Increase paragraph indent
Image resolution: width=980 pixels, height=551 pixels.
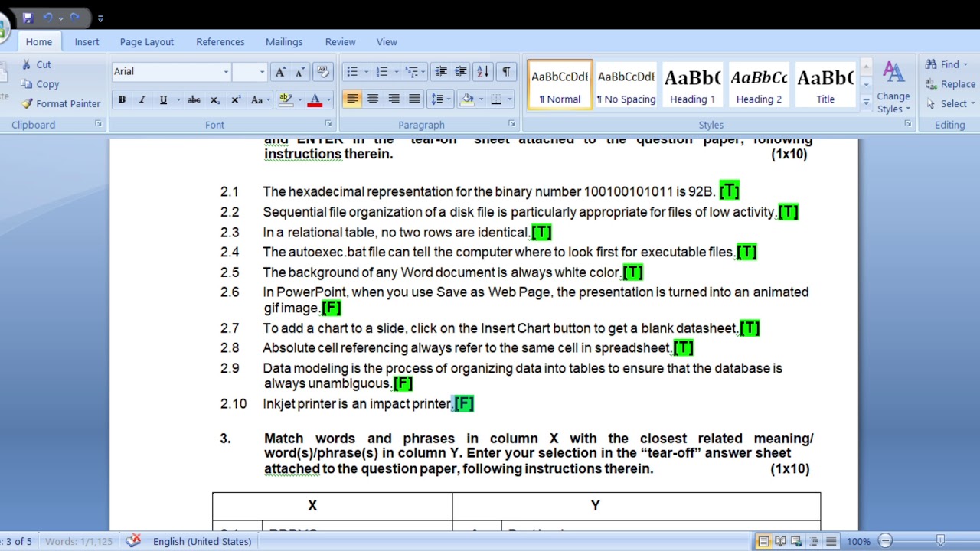click(x=461, y=71)
